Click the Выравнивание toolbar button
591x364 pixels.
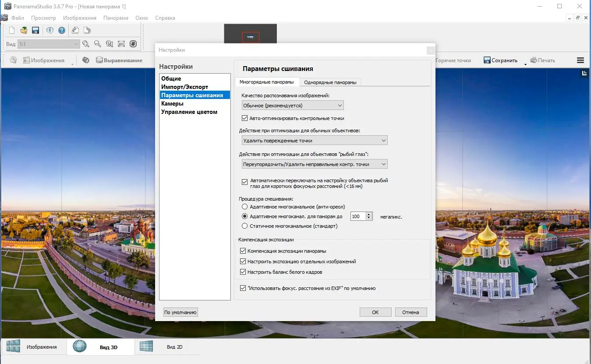pyautogui.click(x=119, y=60)
